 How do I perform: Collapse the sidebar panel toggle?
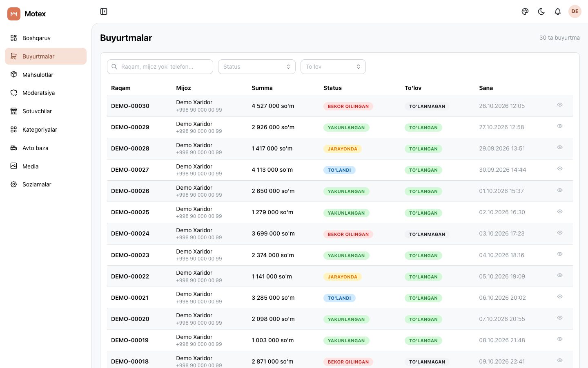pyautogui.click(x=104, y=11)
